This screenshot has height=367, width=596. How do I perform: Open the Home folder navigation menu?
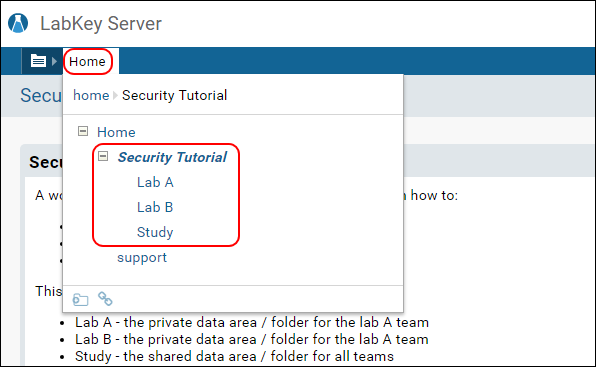87,62
